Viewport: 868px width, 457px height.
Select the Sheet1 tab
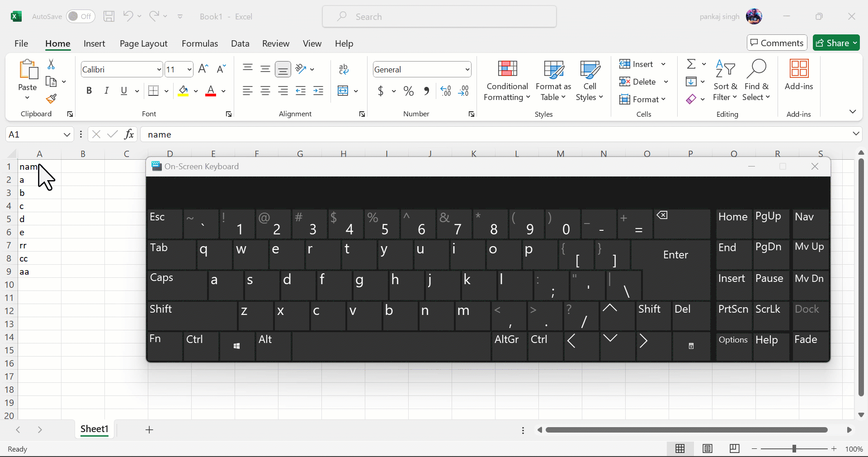coord(94,429)
